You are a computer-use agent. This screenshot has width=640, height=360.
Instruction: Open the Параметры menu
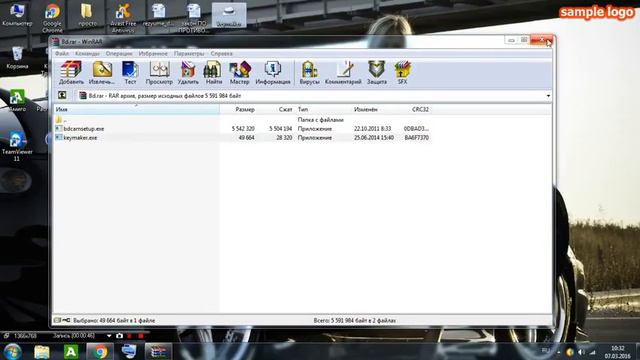click(x=189, y=53)
